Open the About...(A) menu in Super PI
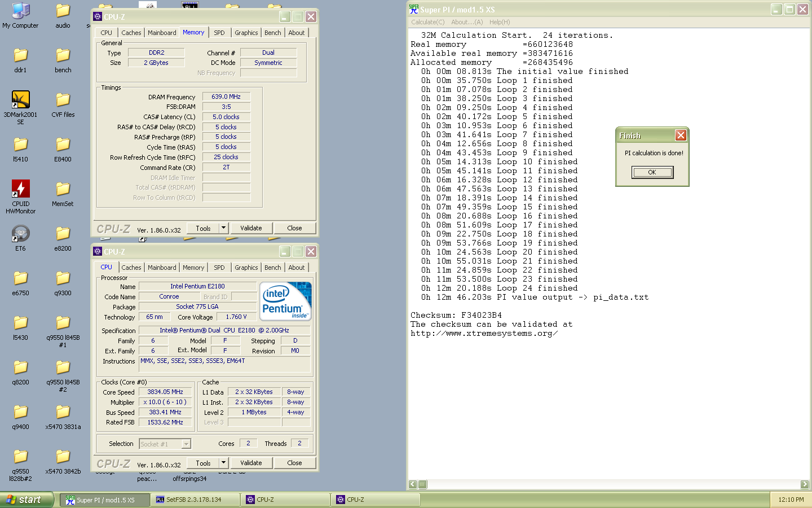 pos(467,22)
